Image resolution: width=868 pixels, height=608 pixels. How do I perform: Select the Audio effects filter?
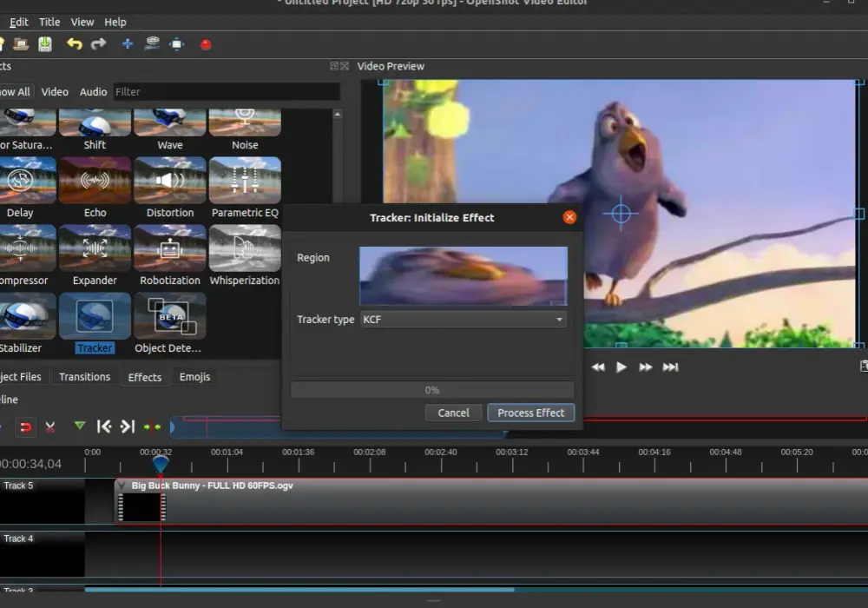point(93,92)
